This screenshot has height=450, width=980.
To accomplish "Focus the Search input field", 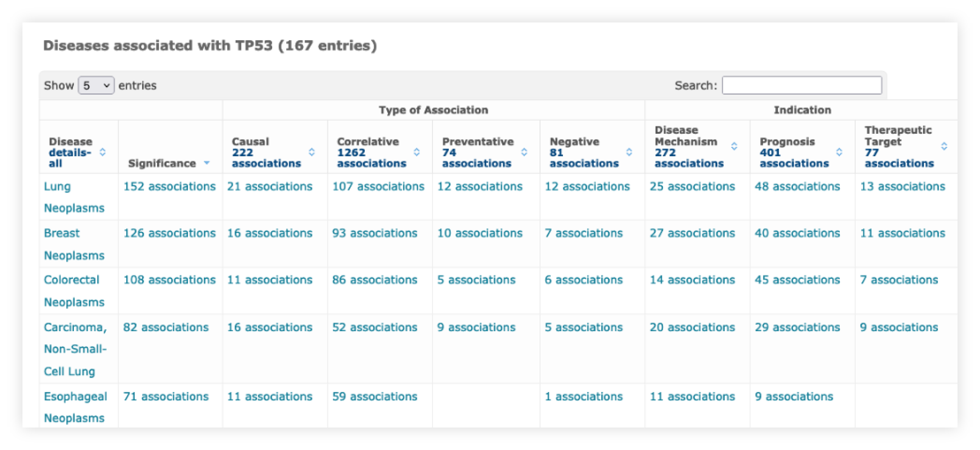I will [x=802, y=85].
